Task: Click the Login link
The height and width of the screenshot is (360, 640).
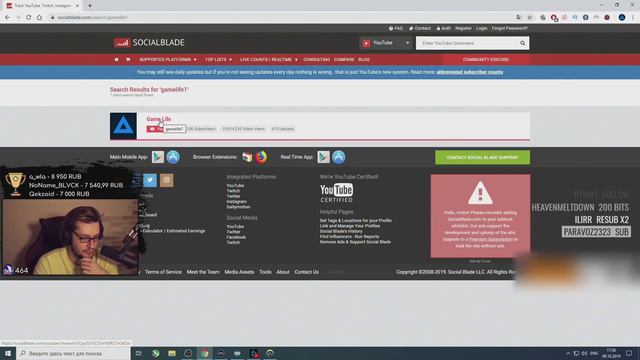Action: point(482,28)
